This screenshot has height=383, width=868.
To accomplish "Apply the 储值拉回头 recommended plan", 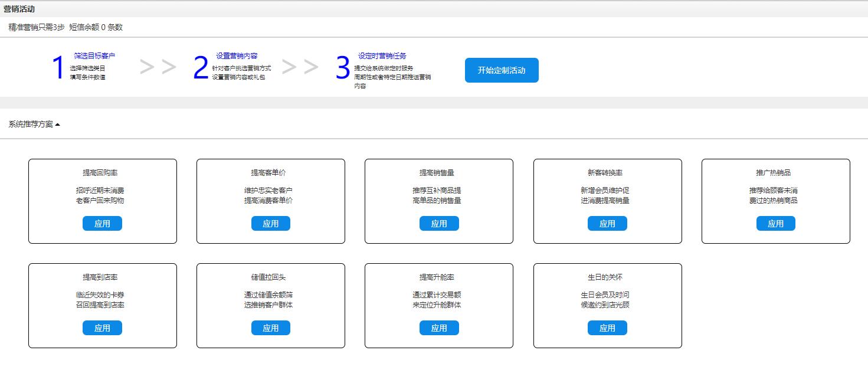I will tap(270, 328).
